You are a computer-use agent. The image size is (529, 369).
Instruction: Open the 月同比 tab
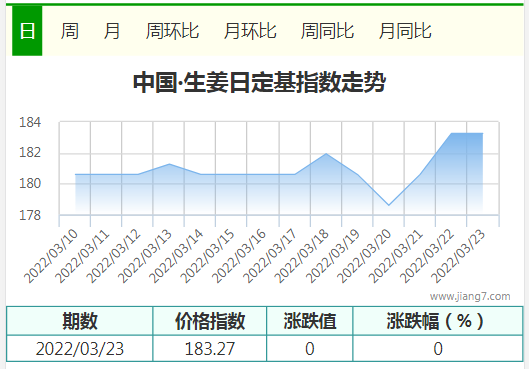[405, 31]
